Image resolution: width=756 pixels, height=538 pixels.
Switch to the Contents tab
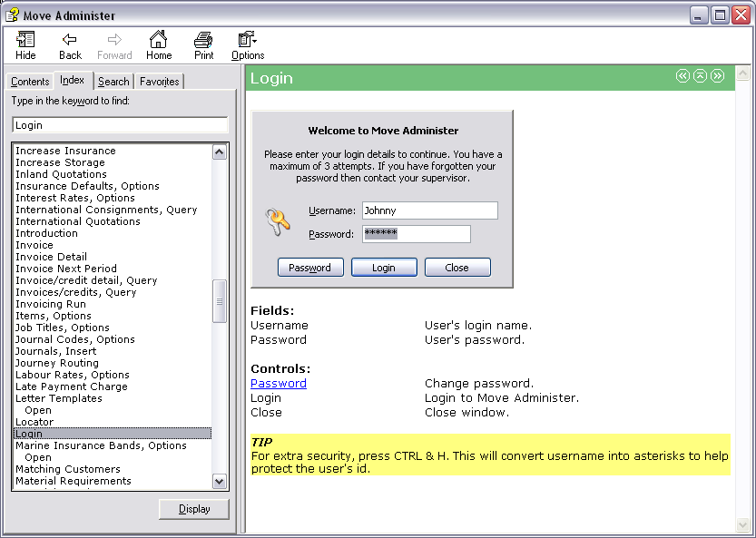point(30,82)
